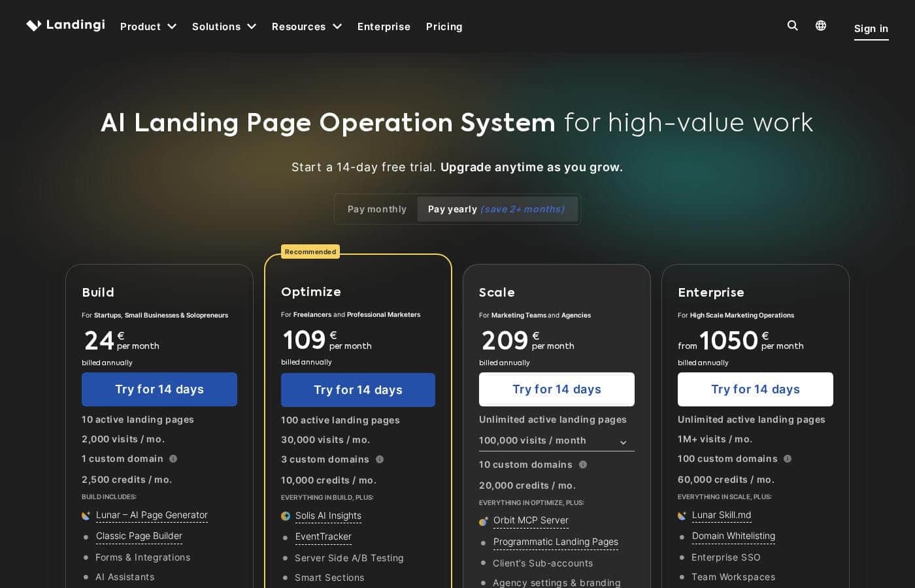The image size is (915, 588).
Task: Click the Optimize plan title
Action: [x=311, y=292]
